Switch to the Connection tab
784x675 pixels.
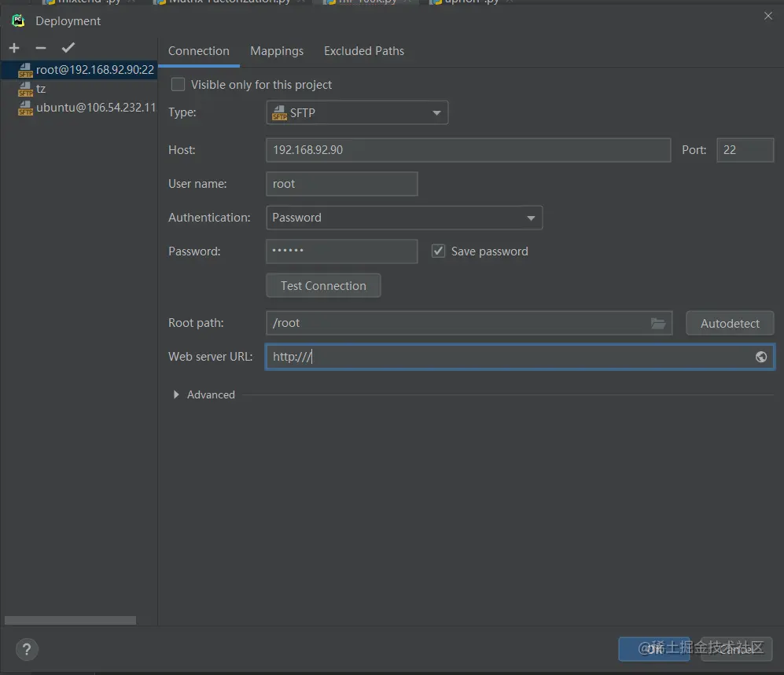click(x=198, y=51)
